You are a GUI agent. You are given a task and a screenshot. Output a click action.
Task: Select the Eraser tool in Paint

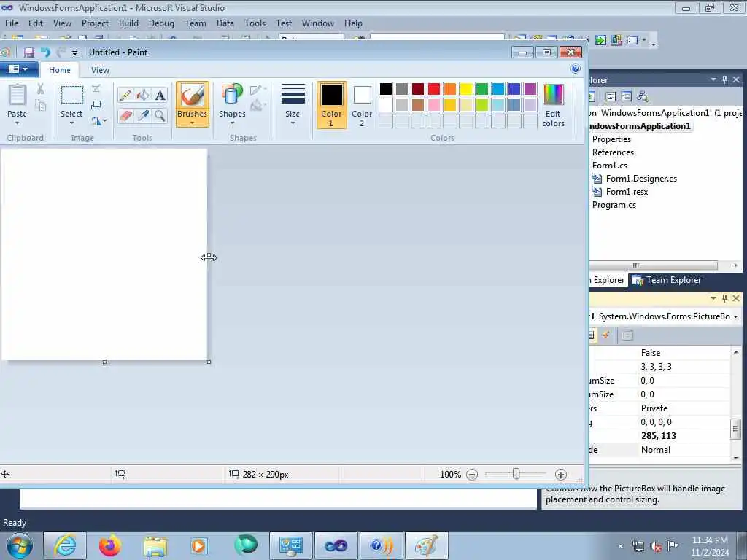coord(125,116)
